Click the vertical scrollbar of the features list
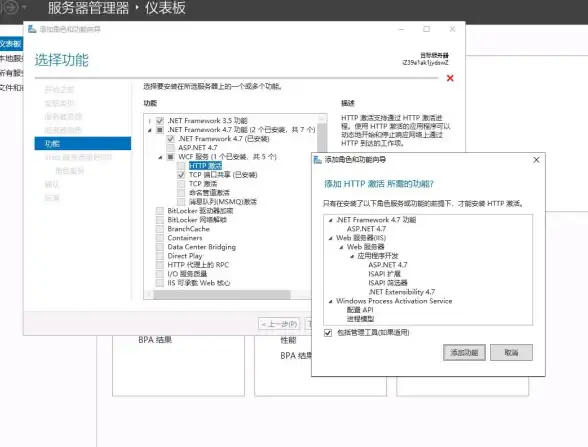The height and width of the screenshot is (447, 588). [x=322, y=137]
